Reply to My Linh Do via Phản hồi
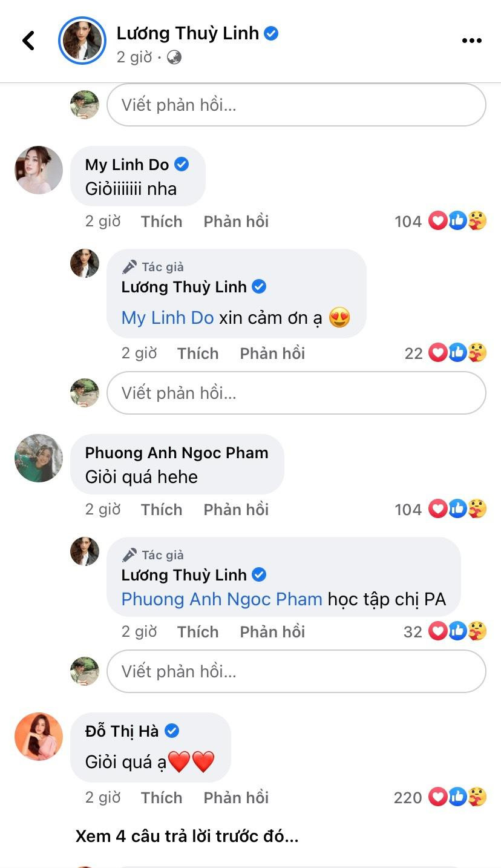Viewport: 501px width, 868px height. coord(236,222)
